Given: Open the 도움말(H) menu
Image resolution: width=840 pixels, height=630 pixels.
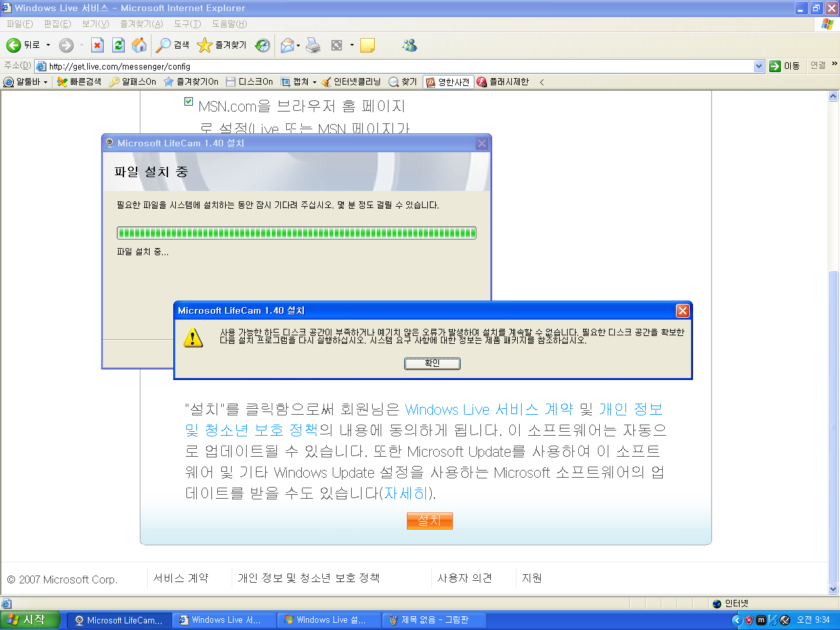Looking at the screenshot, I should (229, 24).
